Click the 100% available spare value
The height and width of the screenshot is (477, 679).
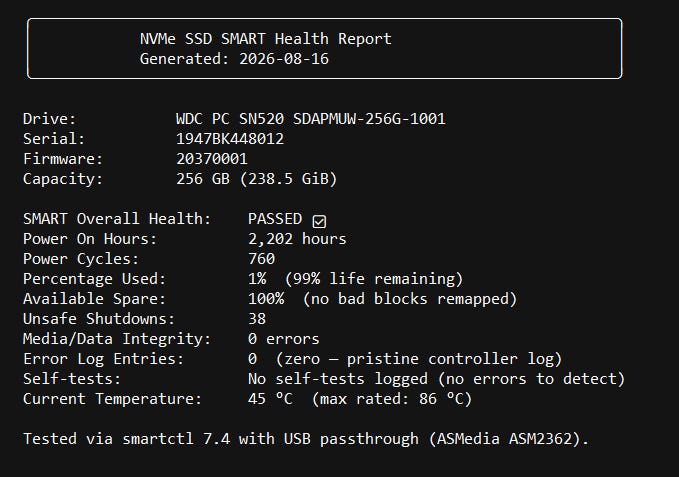click(x=266, y=299)
